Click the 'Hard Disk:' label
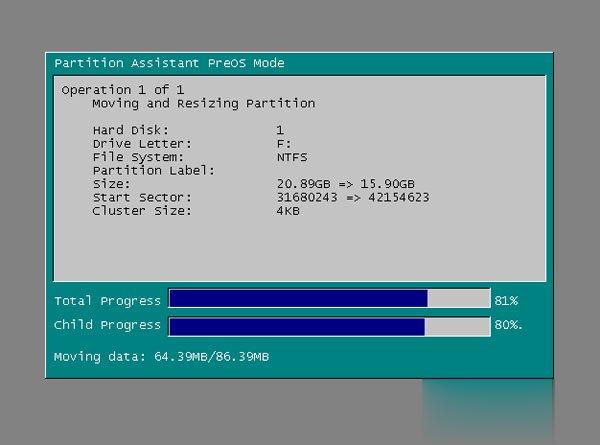This screenshot has height=445, width=600. click(130, 130)
